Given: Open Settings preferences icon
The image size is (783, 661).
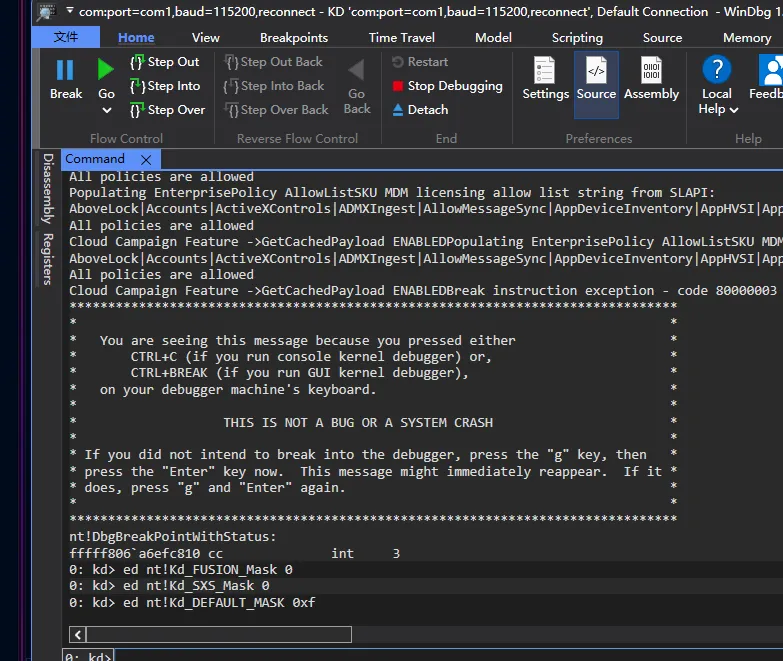Looking at the screenshot, I should pos(545,70).
